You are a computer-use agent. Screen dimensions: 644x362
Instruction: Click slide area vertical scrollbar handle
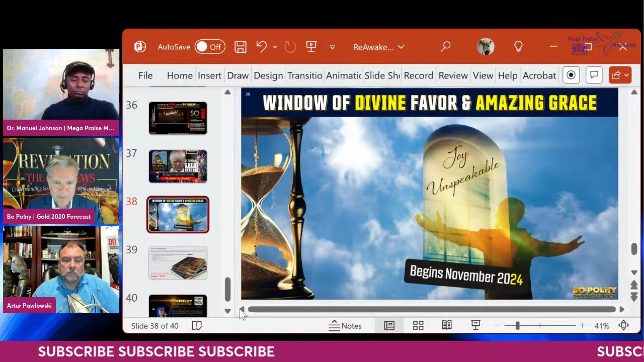coord(634,249)
